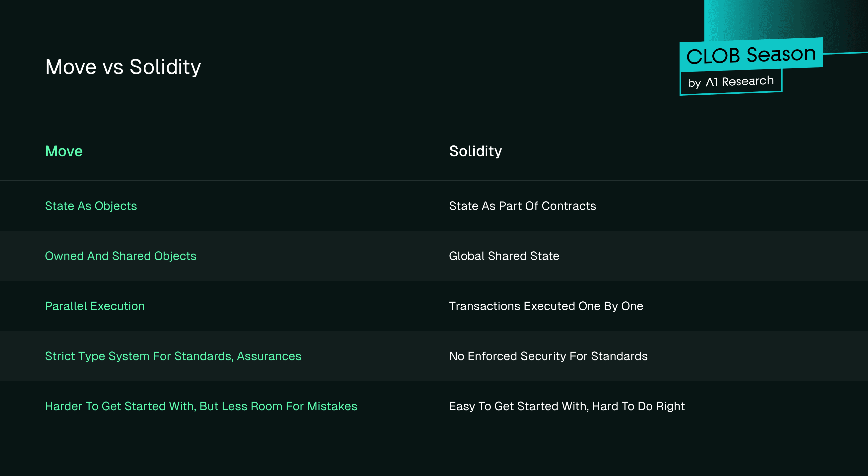
Task: Click the divider line under column headers
Action: click(434, 180)
